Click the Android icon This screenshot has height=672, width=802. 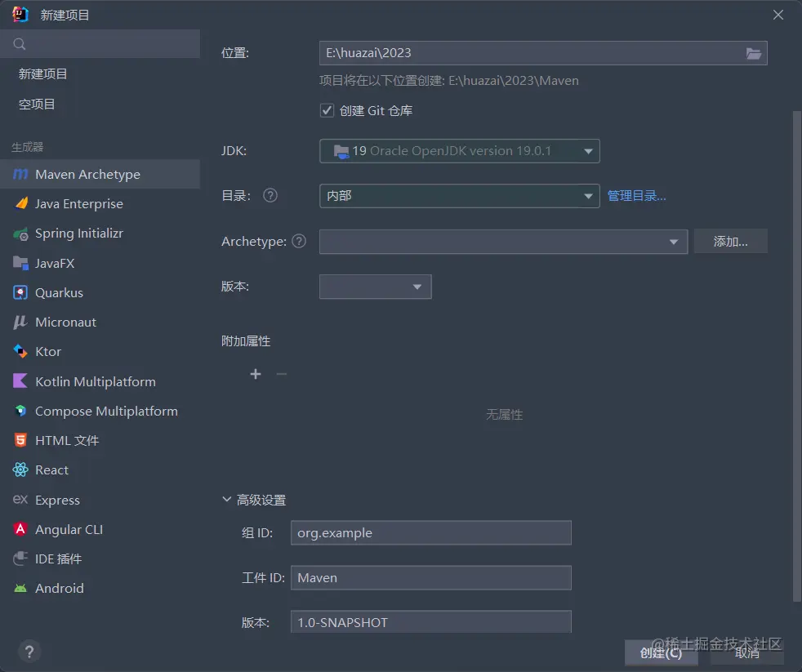click(20, 588)
